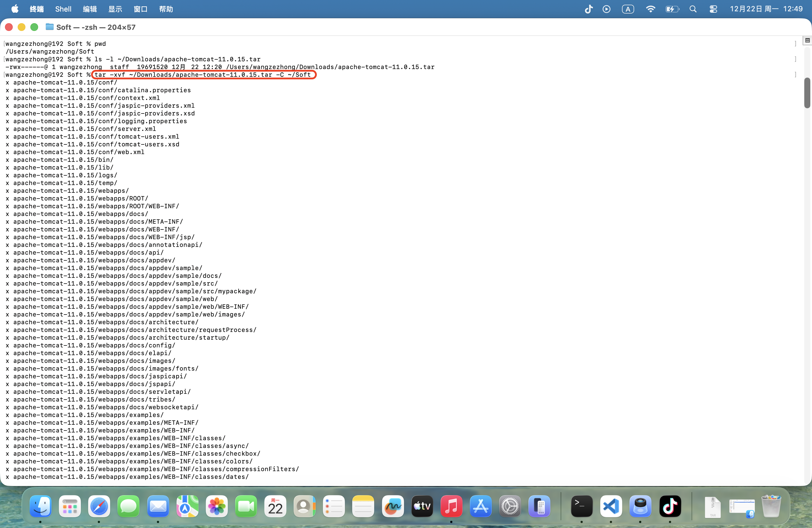Image resolution: width=812 pixels, height=528 pixels.
Task: Open Freeform app from the Dock
Action: click(393, 506)
